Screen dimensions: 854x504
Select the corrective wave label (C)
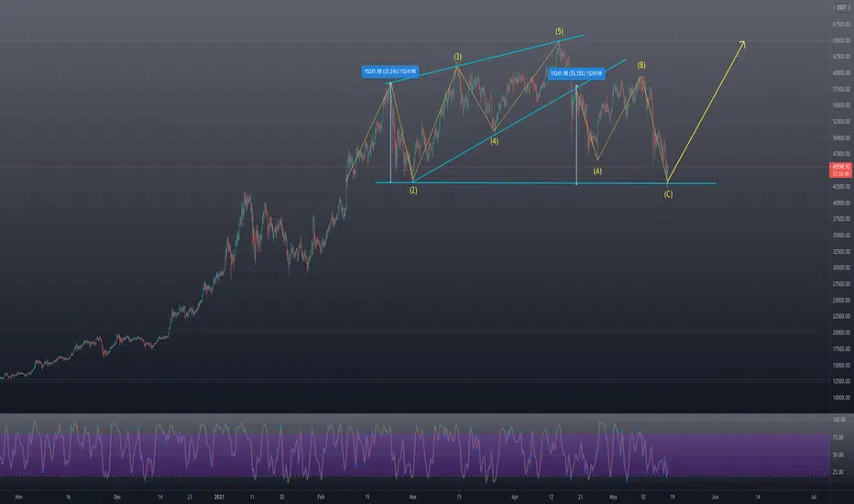pos(668,194)
